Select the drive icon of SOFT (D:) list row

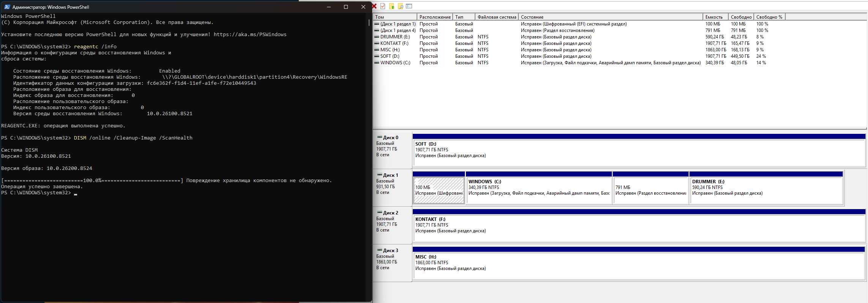(x=377, y=56)
